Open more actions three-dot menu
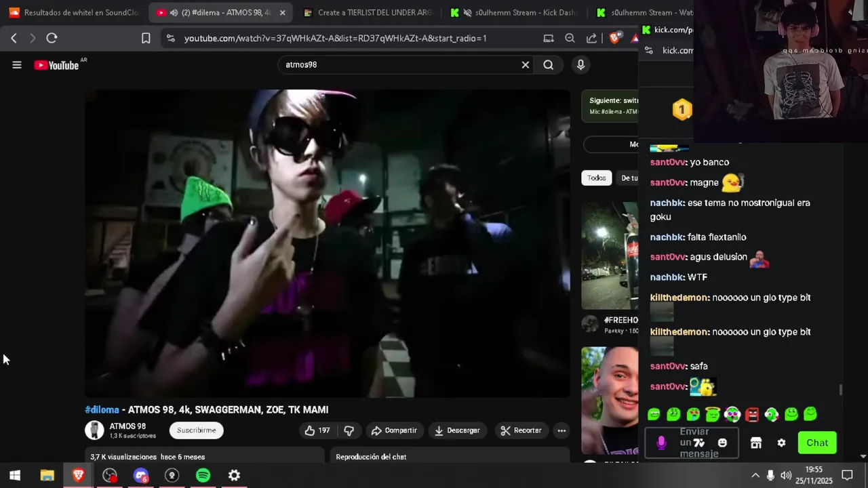 [x=561, y=430]
